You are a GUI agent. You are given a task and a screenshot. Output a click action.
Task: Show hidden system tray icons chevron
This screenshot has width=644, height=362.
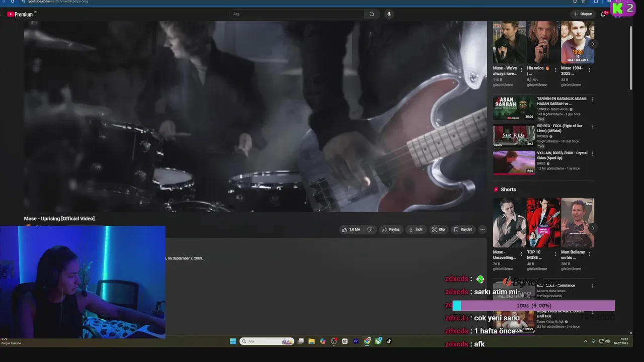(x=585, y=341)
